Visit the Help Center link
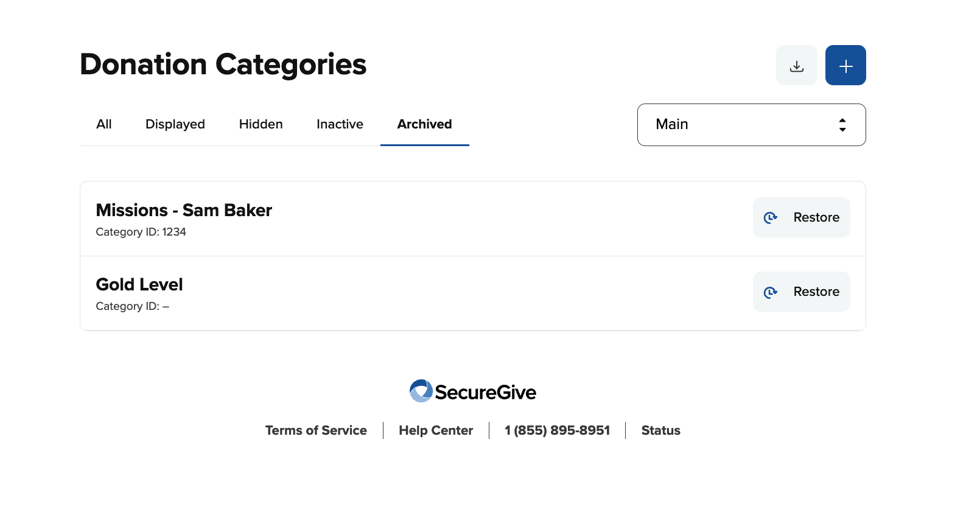The width and height of the screenshot is (980, 509). point(436,430)
